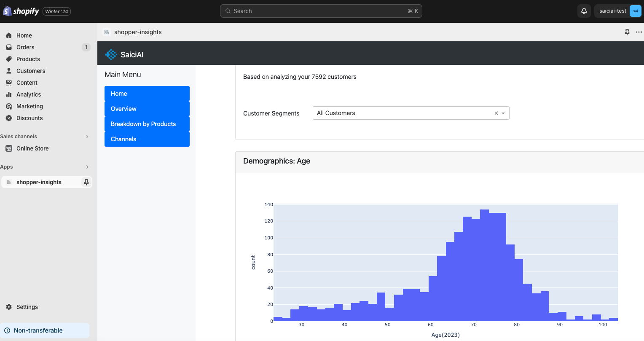Click the shopper-insights header title
Screen dimensions: 644x341
click(138, 32)
